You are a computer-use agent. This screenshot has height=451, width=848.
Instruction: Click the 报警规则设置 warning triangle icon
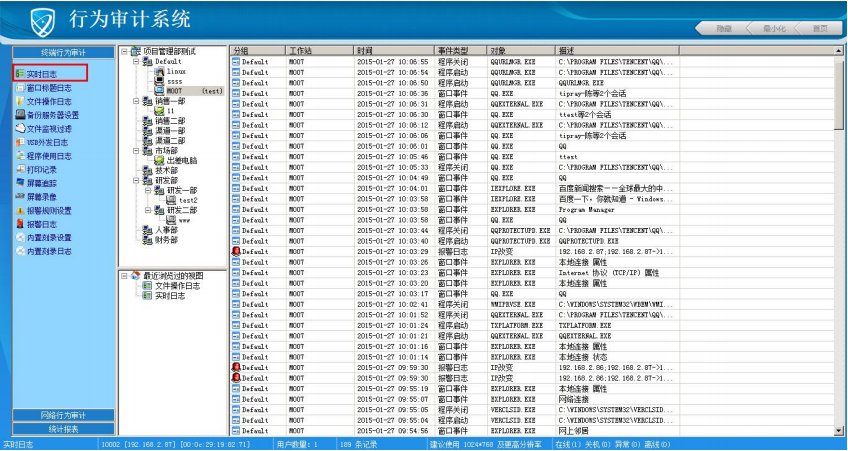20,210
